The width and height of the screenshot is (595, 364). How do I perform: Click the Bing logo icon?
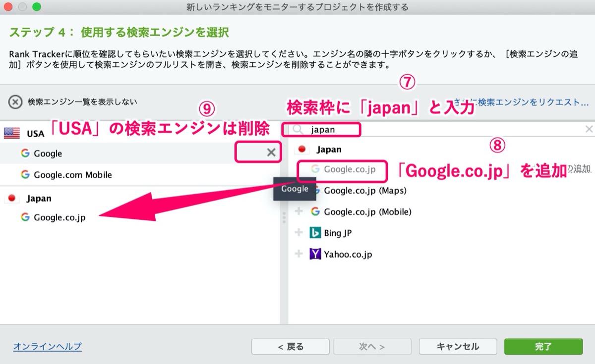point(315,233)
